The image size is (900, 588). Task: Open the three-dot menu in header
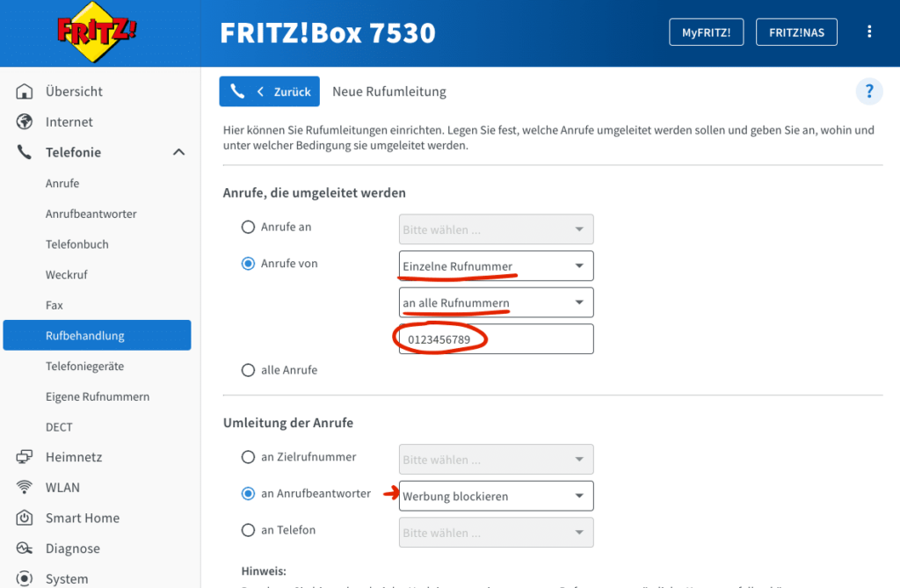click(x=869, y=33)
